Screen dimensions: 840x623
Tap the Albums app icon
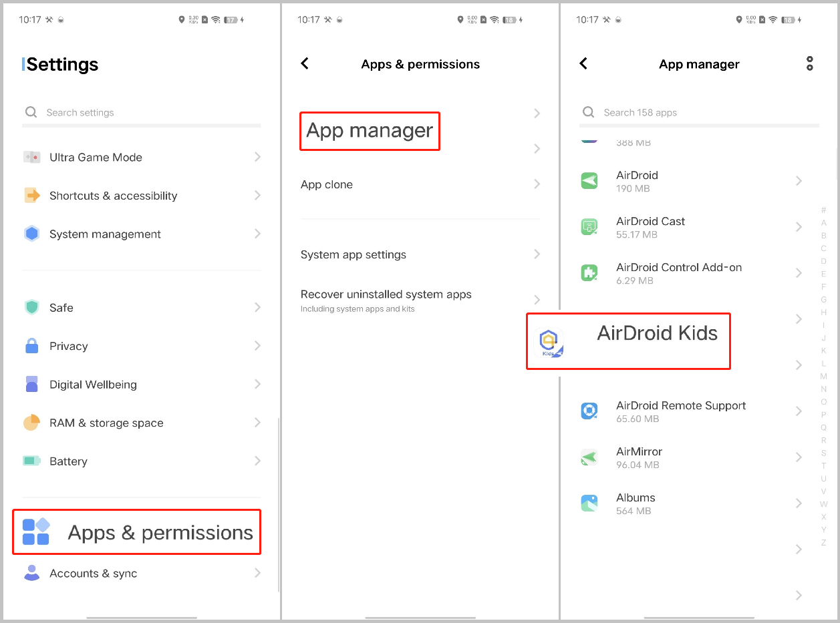tap(589, 503)
